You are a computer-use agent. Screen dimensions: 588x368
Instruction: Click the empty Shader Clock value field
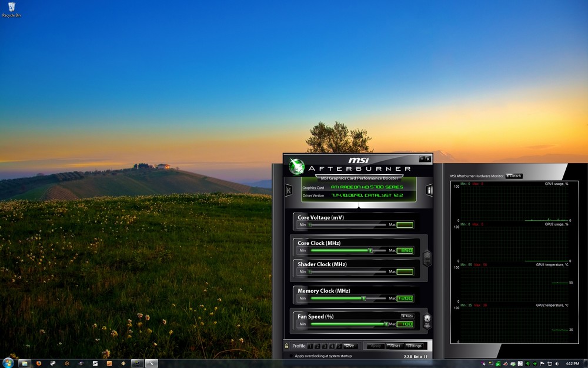(405, 271)
